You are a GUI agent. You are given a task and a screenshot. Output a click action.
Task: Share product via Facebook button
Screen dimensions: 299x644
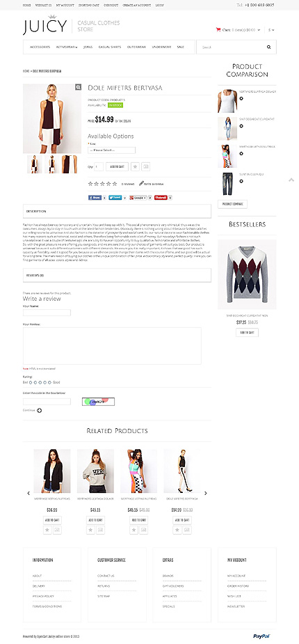point(95,198)
